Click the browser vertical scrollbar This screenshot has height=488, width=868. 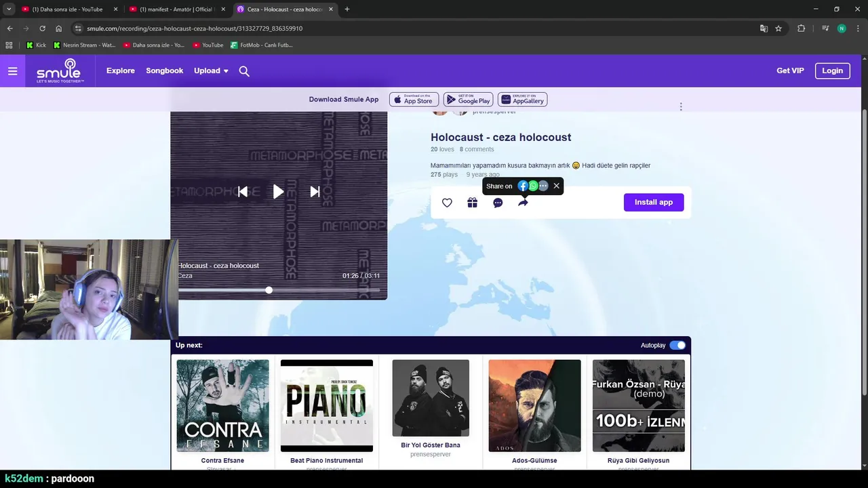(x=864, y=251)
